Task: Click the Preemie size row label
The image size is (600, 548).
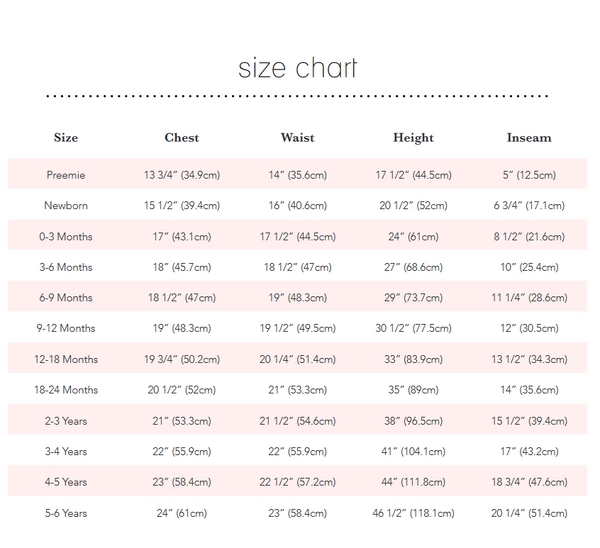Action: (x=66, y=175)
